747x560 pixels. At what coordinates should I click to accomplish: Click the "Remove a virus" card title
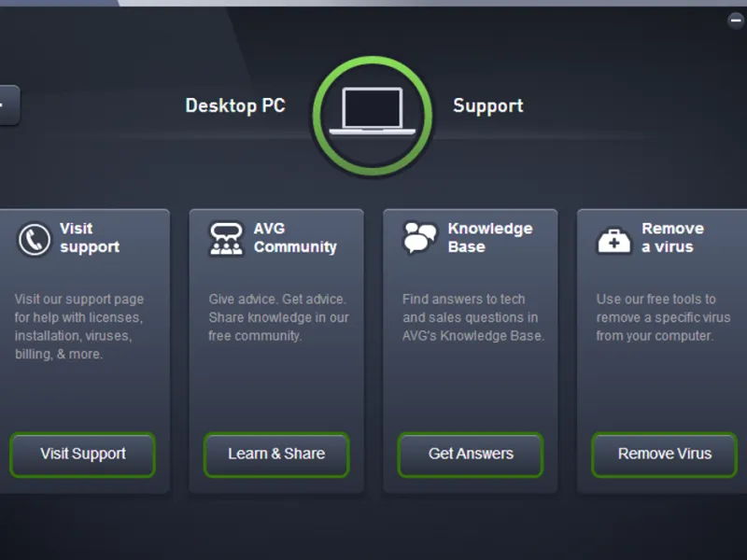pos(672,238)
